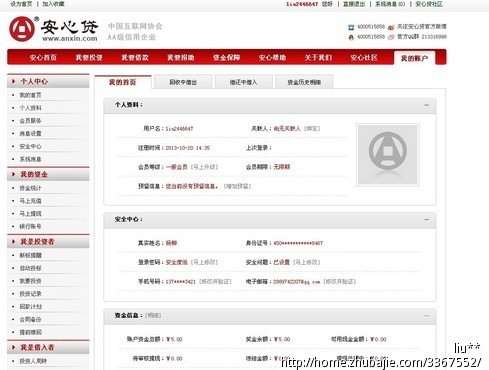Click the QQ group icon
The width and height of the screenshot is (489, 370).
391,37
